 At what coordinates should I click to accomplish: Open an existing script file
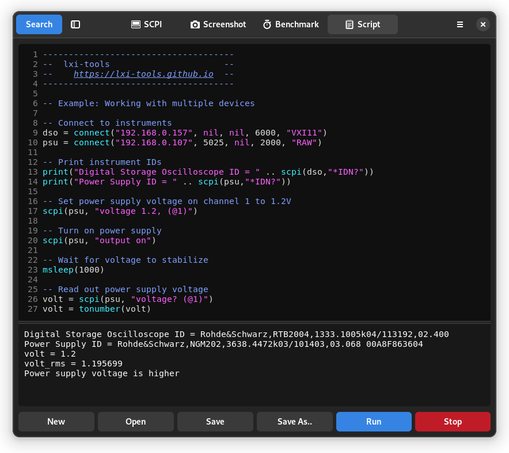pyautogui.click(x=136, y=422)
